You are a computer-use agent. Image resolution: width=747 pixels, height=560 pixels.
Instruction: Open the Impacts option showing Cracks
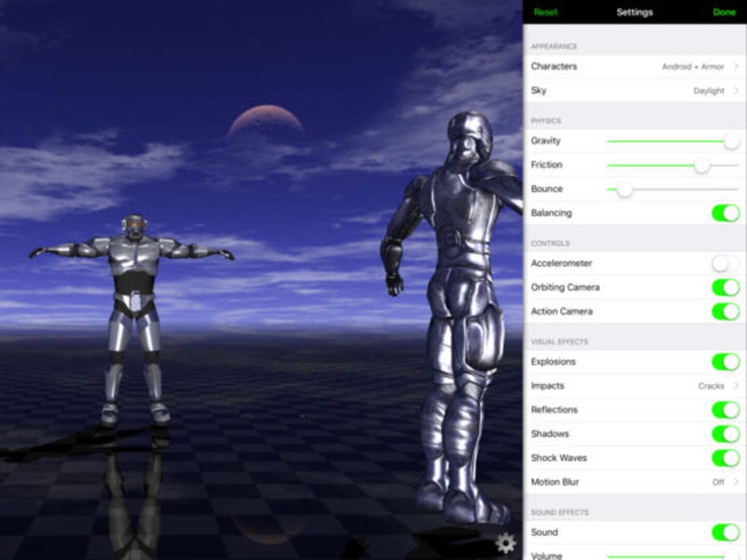point(634,386)
